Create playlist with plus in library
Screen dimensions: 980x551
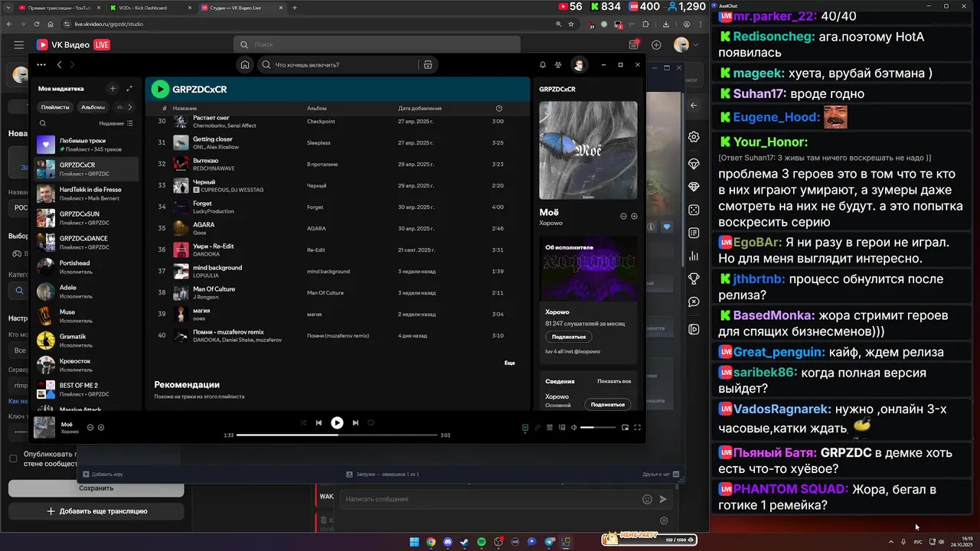click(113, 89)
